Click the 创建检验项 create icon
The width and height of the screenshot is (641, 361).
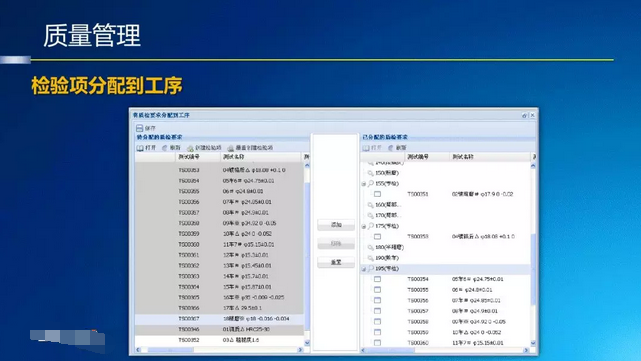(x=190, y=148)
